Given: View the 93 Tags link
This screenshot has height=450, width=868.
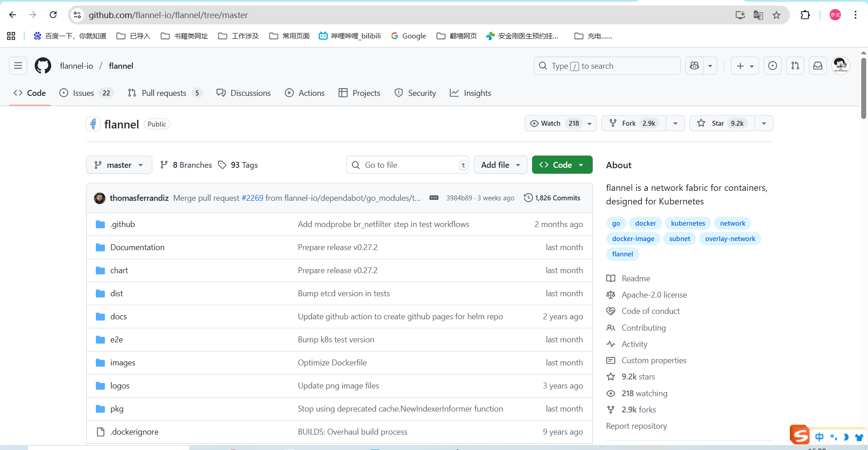Looking at the screenshot, I should 238,165.
